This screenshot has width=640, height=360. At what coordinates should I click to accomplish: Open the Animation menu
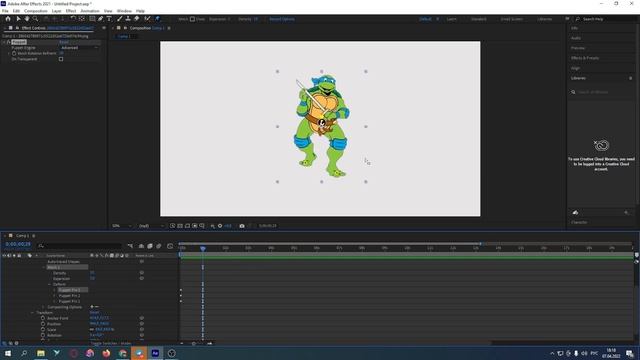pyautogui.click(x=89, y=11)
